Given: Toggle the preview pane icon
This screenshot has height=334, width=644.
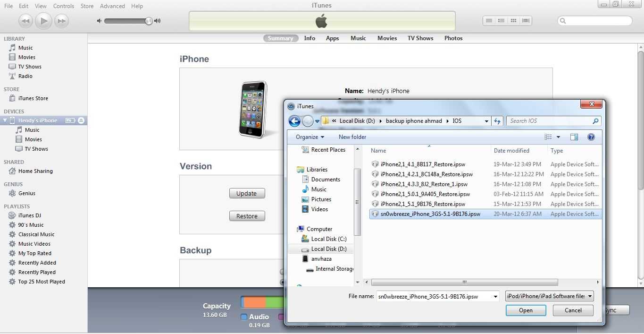Looking at the screenshot, I should pyautogui.click(x=574, y=137).
